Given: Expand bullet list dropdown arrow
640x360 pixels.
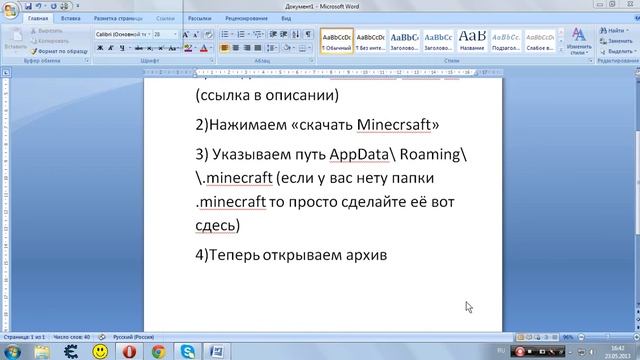Looking at the screenshot, I should click(232, 35).
